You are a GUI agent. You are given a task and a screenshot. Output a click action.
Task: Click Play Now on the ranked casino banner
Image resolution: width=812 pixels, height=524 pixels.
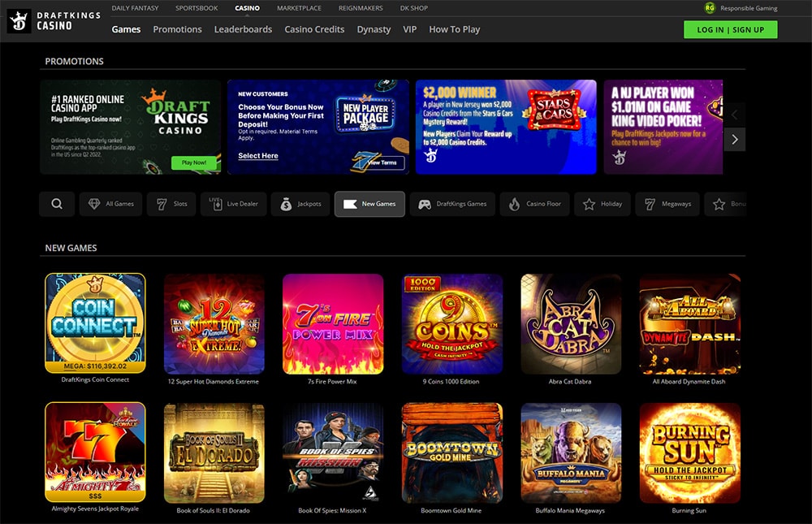click(x=194, y=162)
